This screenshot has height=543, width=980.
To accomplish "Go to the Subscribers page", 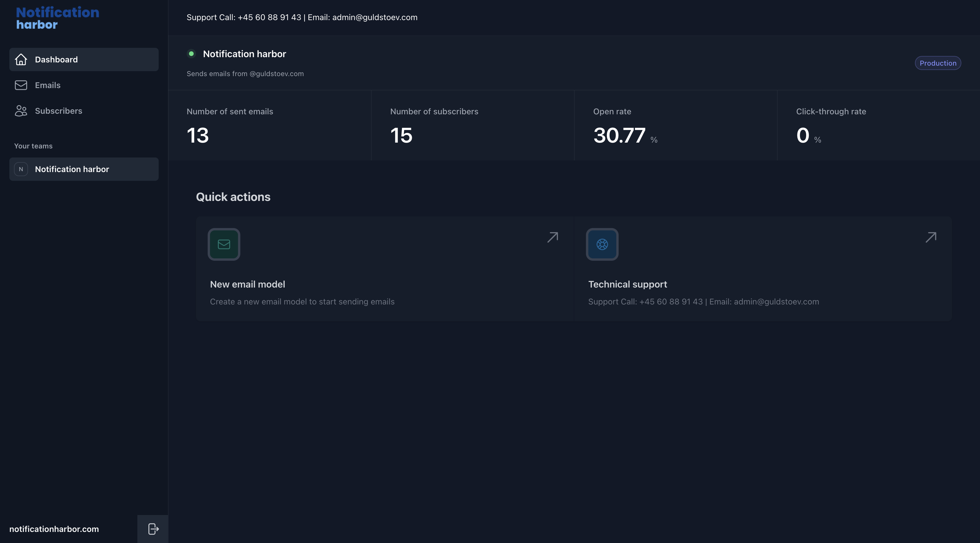I will tap(59, 111).
